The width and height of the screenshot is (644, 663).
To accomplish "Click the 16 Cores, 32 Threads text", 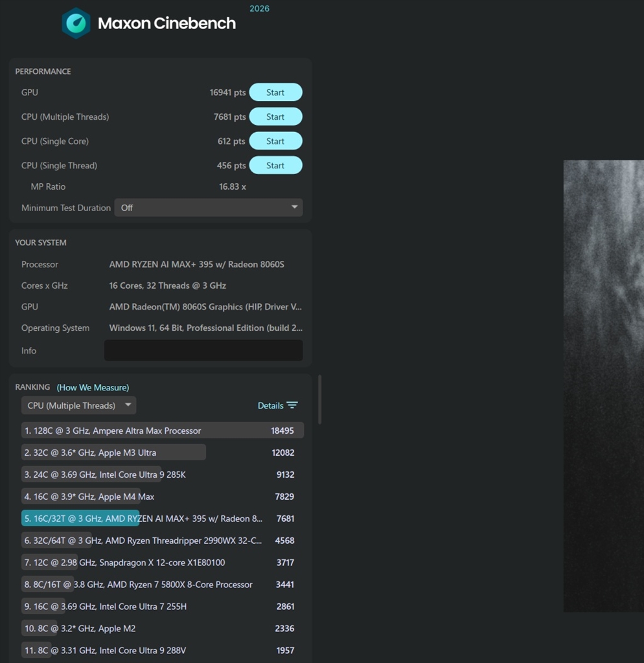I will point(168,286).
